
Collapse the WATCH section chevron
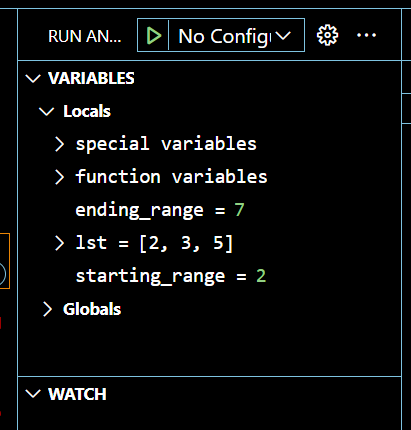(33, 394)
